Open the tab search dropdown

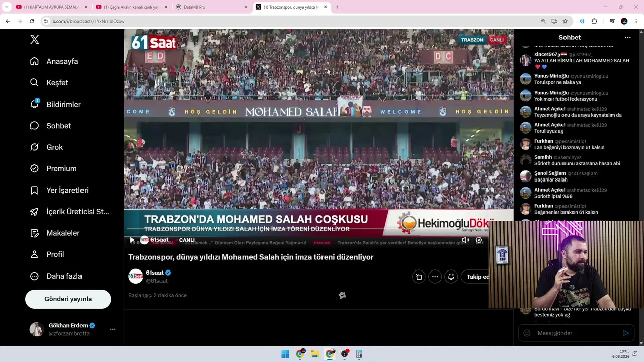tap(6, 7)
